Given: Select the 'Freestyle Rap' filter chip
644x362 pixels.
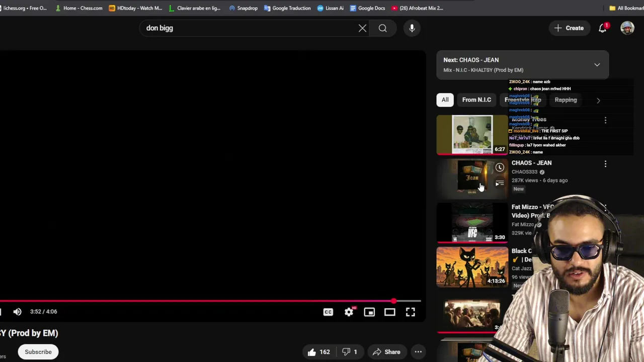Looking at the screenshot, I should [x=523, y=100].
